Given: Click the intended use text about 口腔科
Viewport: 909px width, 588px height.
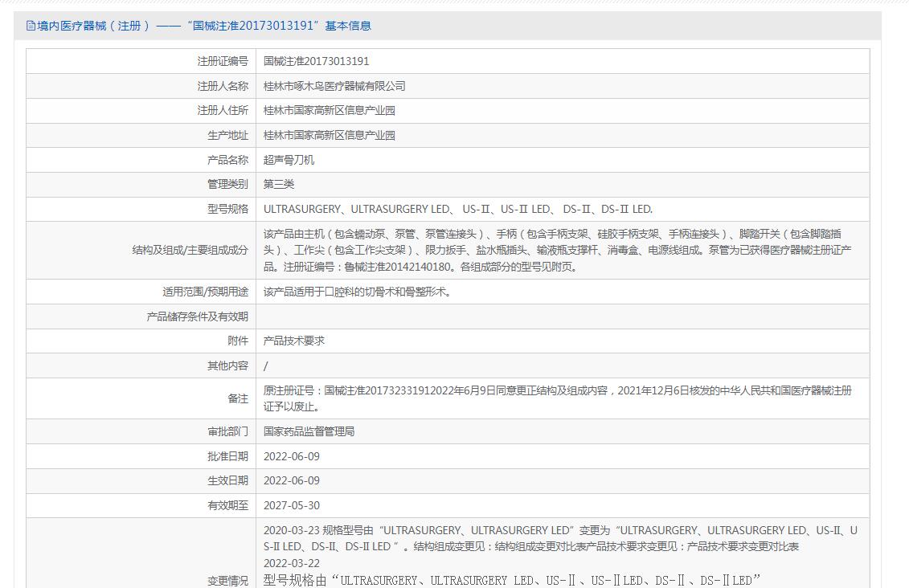Looking at the screenshot, I should (358, 292).
